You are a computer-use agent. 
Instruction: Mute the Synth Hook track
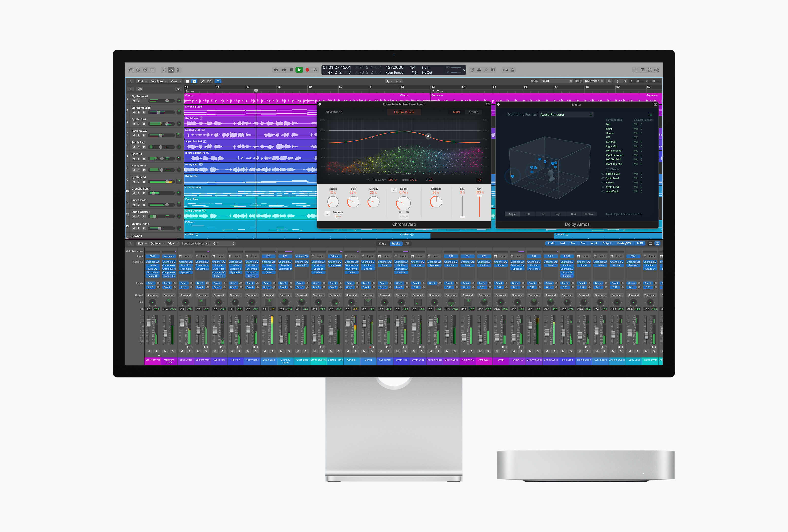[x=134, y=124]
